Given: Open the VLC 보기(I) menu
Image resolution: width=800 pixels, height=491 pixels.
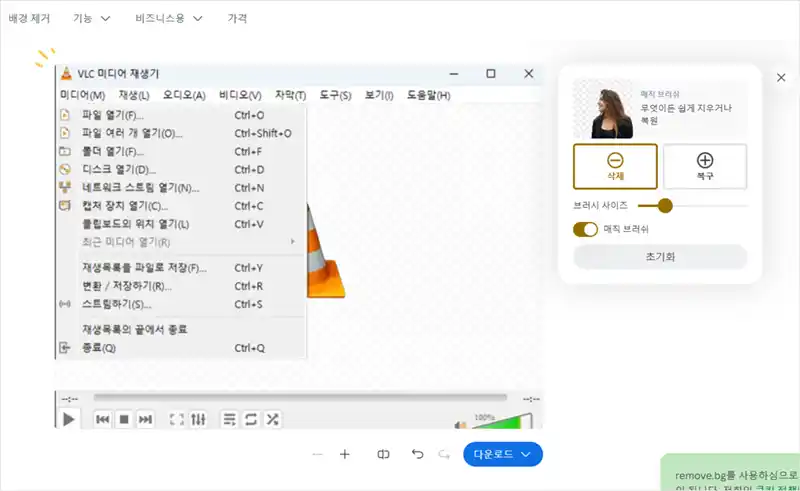Looking at the screenshot, I should 379,95.
